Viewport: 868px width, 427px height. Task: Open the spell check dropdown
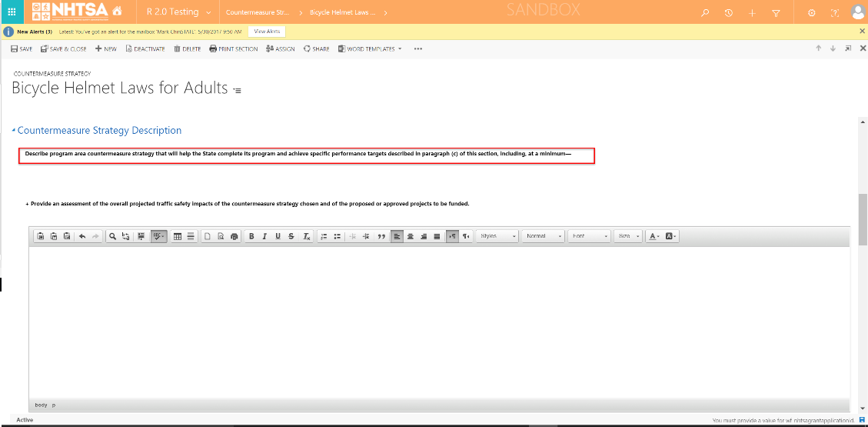tap(158, 236)
